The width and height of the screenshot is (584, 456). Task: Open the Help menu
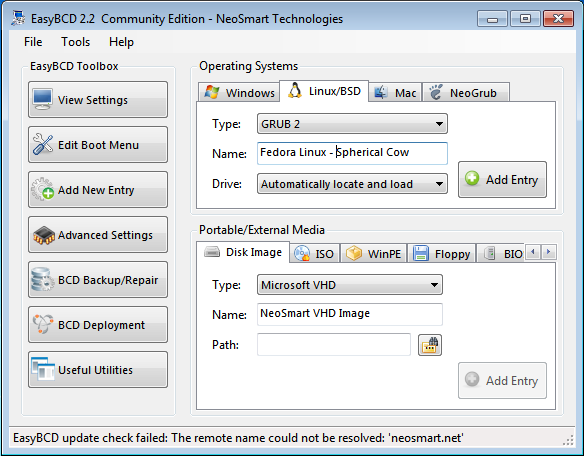tap(121, 42)
